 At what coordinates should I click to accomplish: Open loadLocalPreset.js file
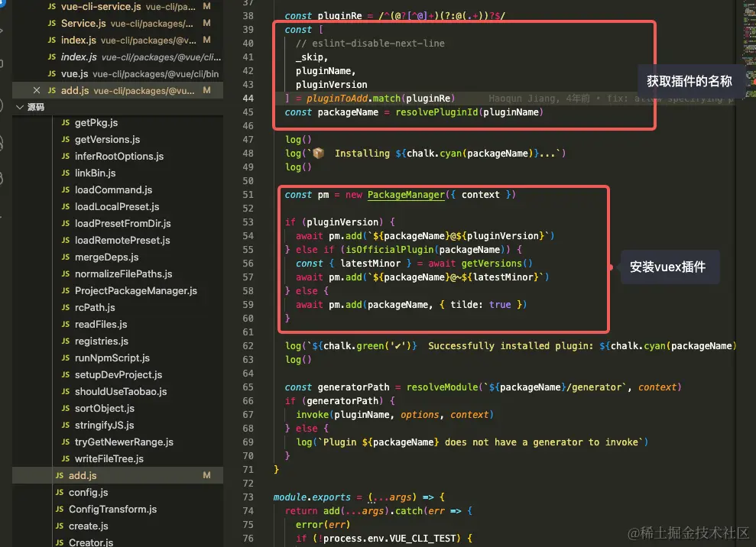click(117, 207)
